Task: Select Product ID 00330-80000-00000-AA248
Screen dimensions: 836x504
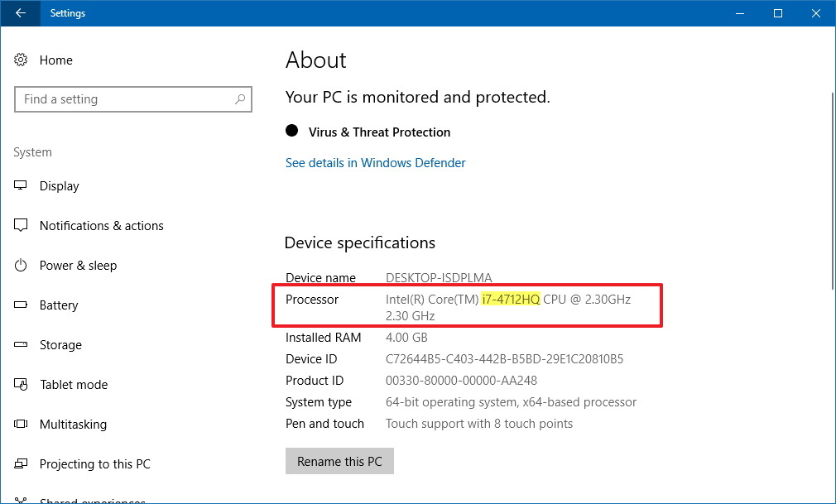Action: pyautogui.click(x=461, y=380)
